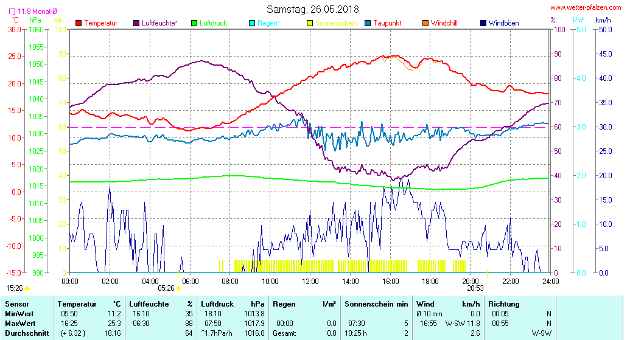Select the Sonnenschein legend label
This screenshot has height=340, width=644.
coord(336,23)
